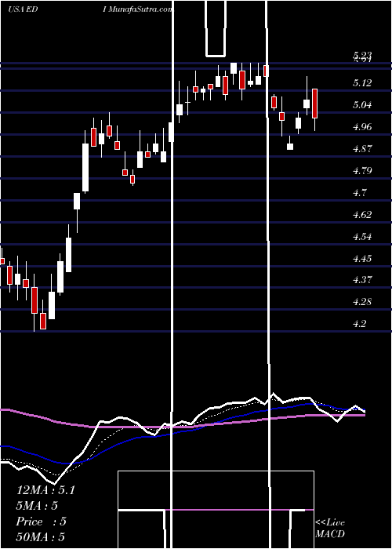Click the '<<Live MACD' label

click(x=330, y=528)
